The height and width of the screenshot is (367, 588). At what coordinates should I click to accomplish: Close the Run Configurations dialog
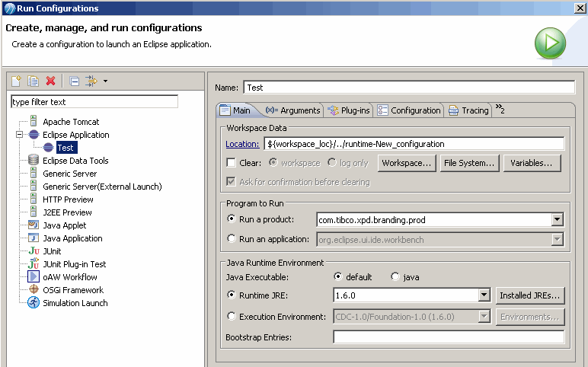click(580, 8)
